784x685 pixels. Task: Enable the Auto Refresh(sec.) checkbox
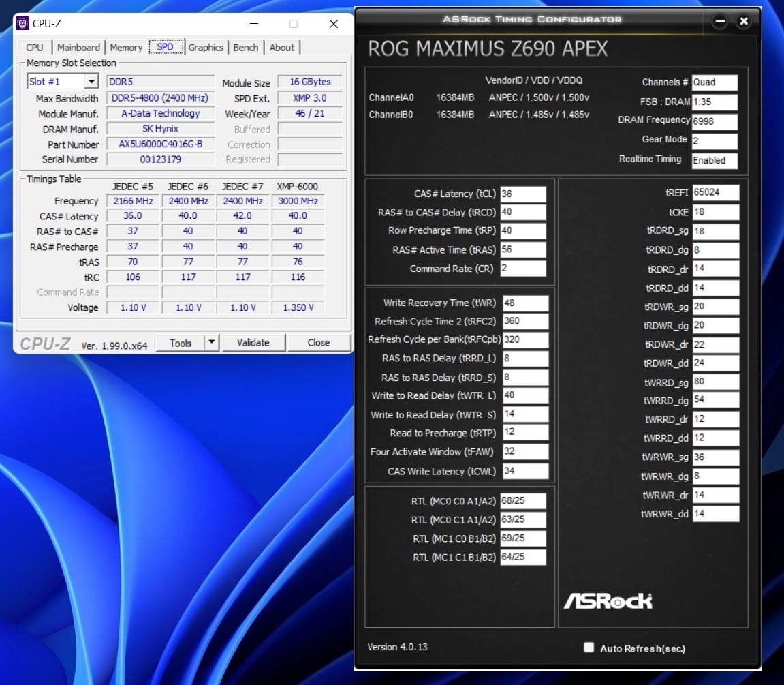(x=589, y=648)
